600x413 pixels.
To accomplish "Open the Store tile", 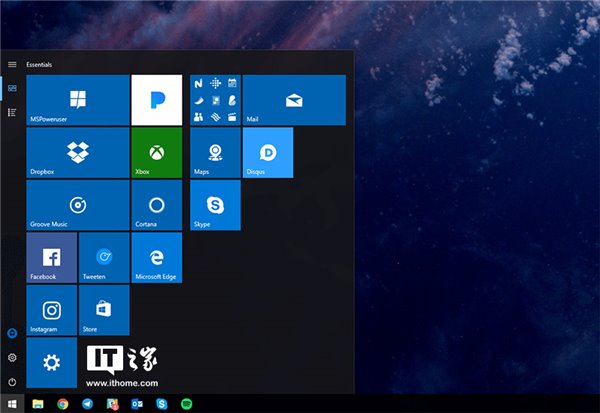I will coord(104,310).
